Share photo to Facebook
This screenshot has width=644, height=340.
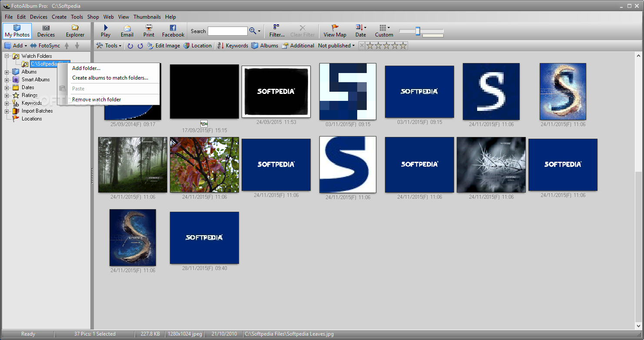tap(173, 31)
